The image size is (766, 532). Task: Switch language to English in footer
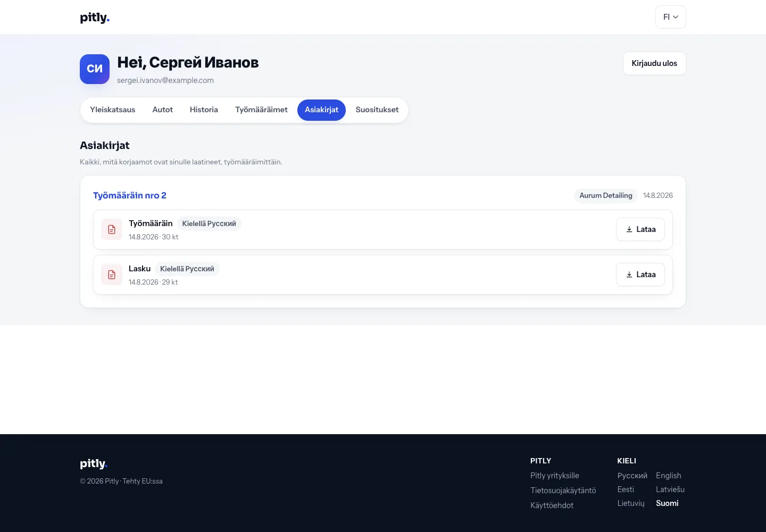click(669, 476)
